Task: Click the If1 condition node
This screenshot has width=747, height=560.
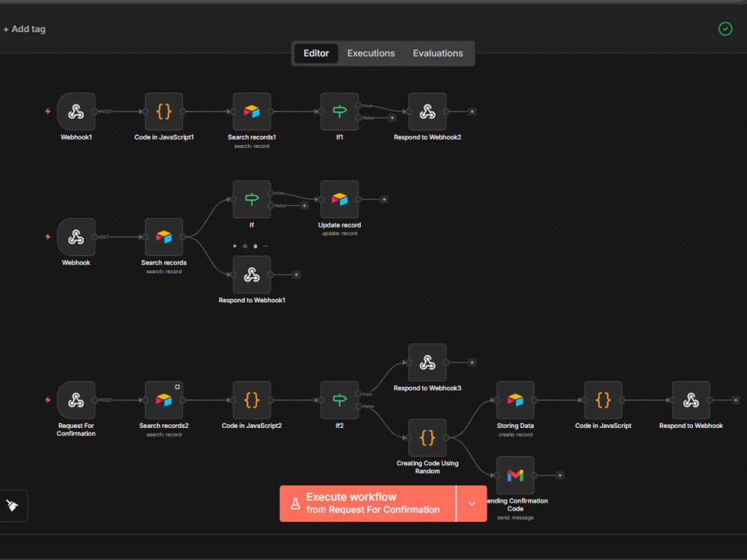Action: click(340, 111)
